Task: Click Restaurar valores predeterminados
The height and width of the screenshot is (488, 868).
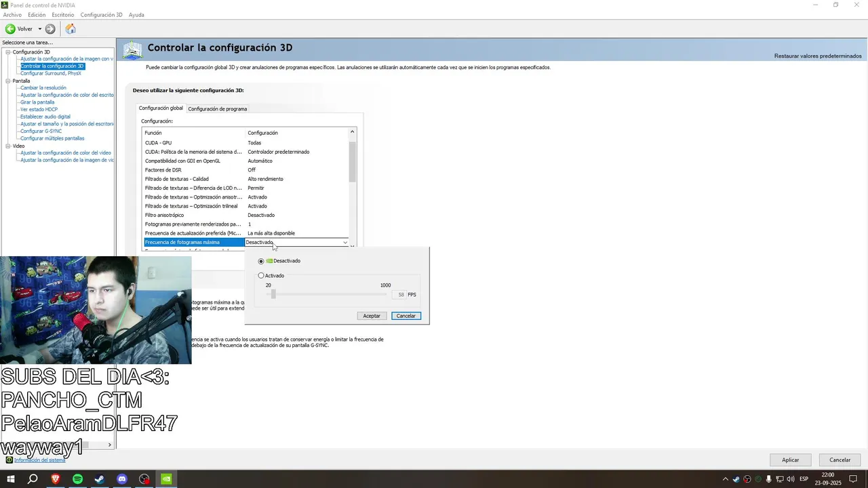Action: click(x=818, y=56)
